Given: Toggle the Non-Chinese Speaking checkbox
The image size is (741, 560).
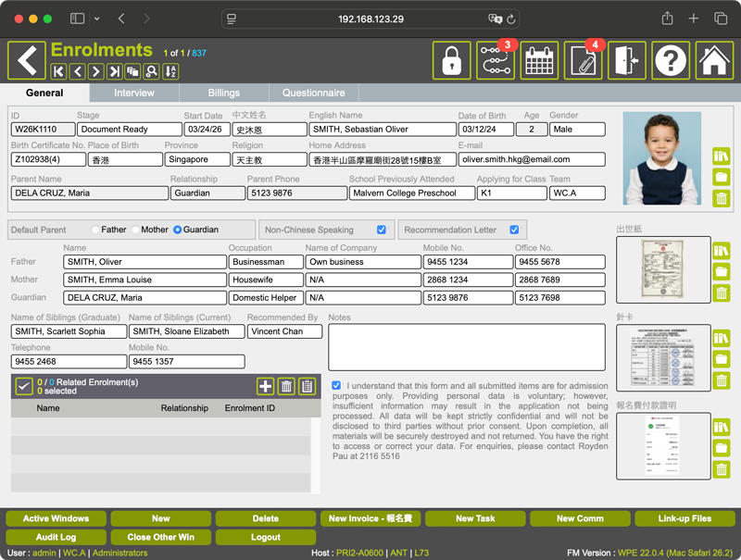Looking at the screenshot, I should (x=382, y=230).
